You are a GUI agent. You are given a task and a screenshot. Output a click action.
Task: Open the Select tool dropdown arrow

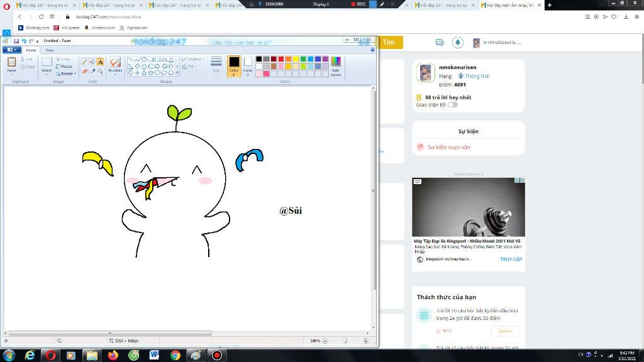tap(47, 74)
